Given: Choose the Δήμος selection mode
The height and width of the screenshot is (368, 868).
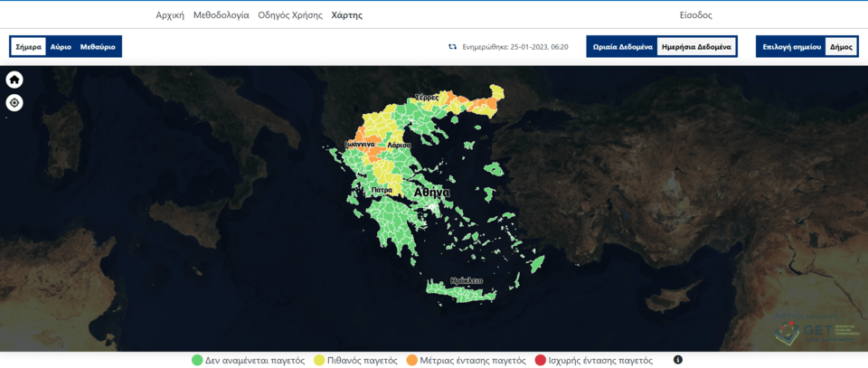Looking at the screenshot, I should (841, 46).
